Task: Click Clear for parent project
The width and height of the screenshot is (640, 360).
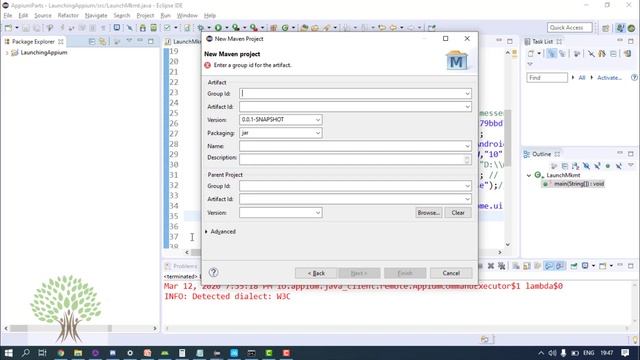Action: [458, 213]
